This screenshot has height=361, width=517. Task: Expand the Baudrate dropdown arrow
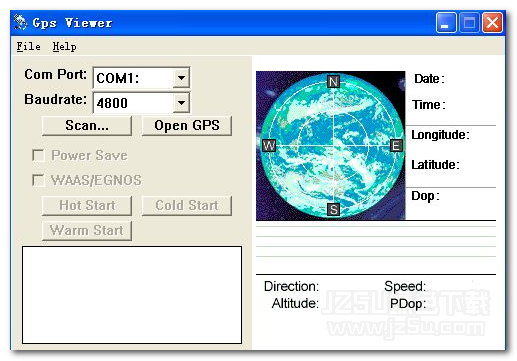(181, 102)
